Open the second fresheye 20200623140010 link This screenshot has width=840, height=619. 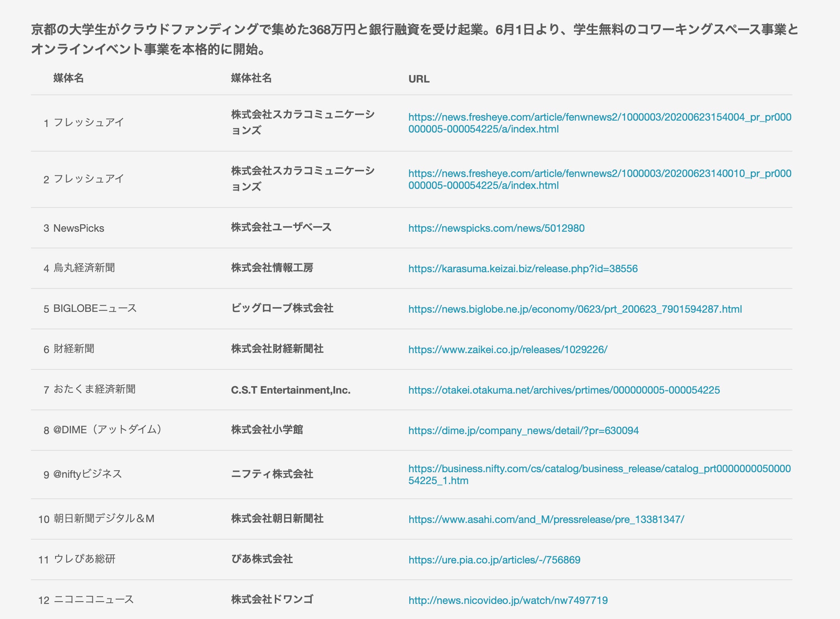tap(599, 174)
